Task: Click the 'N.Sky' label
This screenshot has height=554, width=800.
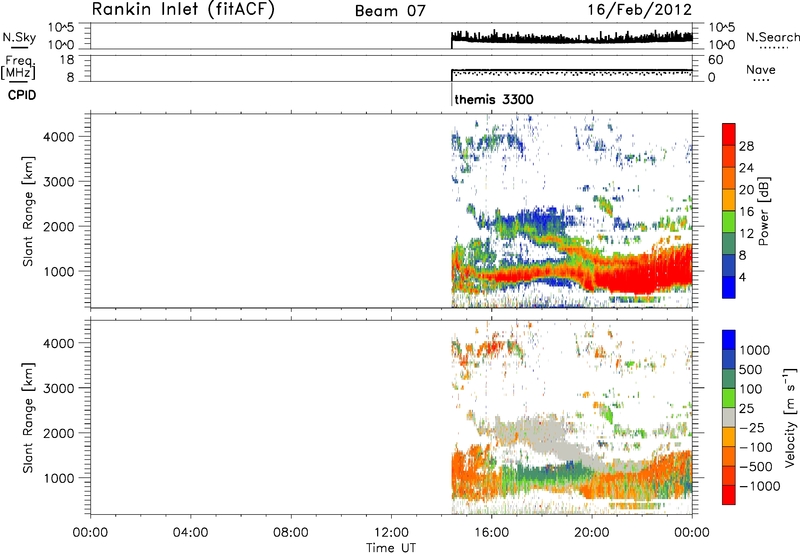Action: tap(19, 38)
